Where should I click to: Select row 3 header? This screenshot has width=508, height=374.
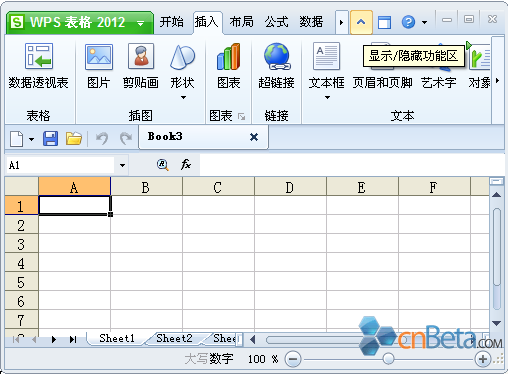(21, 244)
